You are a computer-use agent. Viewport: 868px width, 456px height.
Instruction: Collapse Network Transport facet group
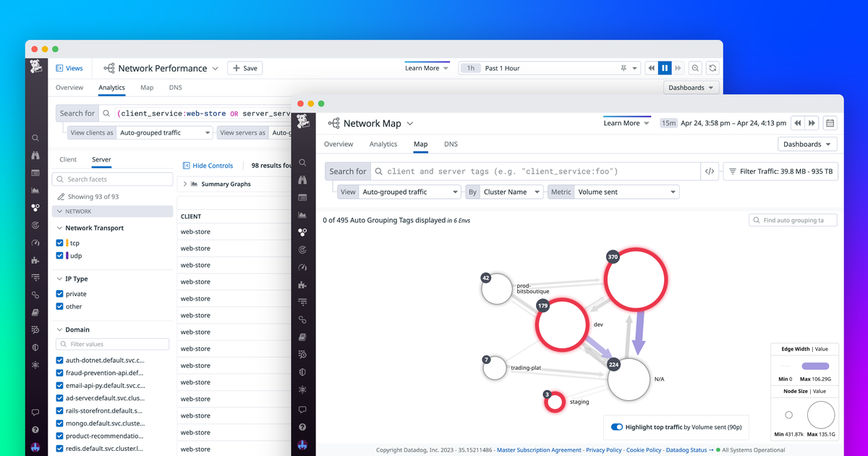[x=59, y=228]
